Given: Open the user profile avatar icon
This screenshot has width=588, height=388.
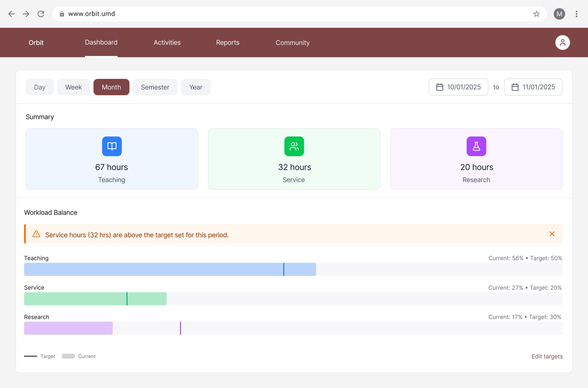Looking at the screenshot, I should 562,43.
